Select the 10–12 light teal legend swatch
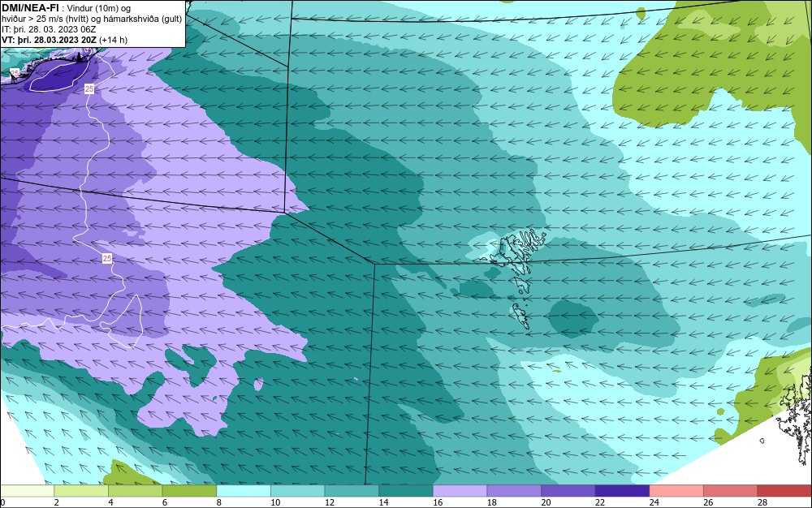 [298, 491]
